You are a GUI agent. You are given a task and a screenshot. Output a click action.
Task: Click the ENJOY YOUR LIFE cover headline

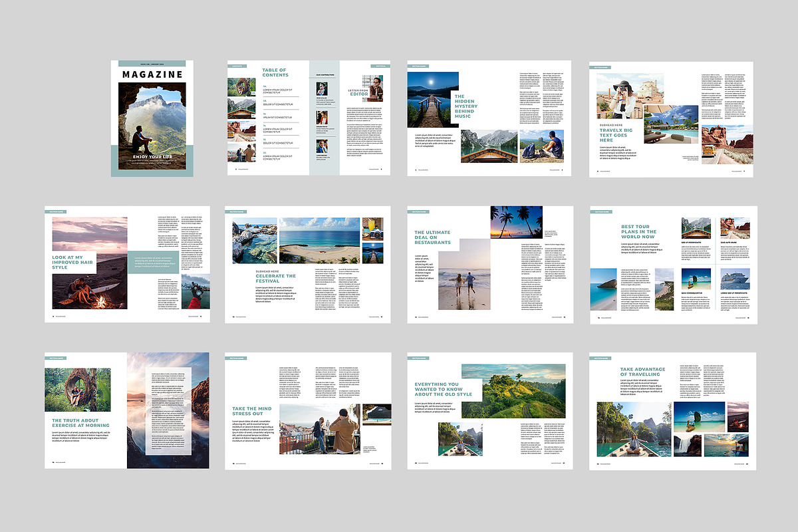[x=152, y=156]
